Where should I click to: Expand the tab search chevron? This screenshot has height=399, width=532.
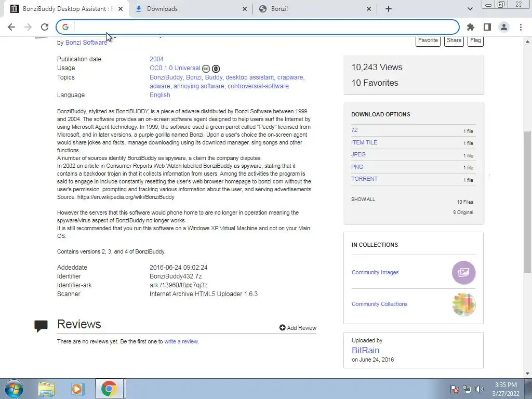point(470,9)
